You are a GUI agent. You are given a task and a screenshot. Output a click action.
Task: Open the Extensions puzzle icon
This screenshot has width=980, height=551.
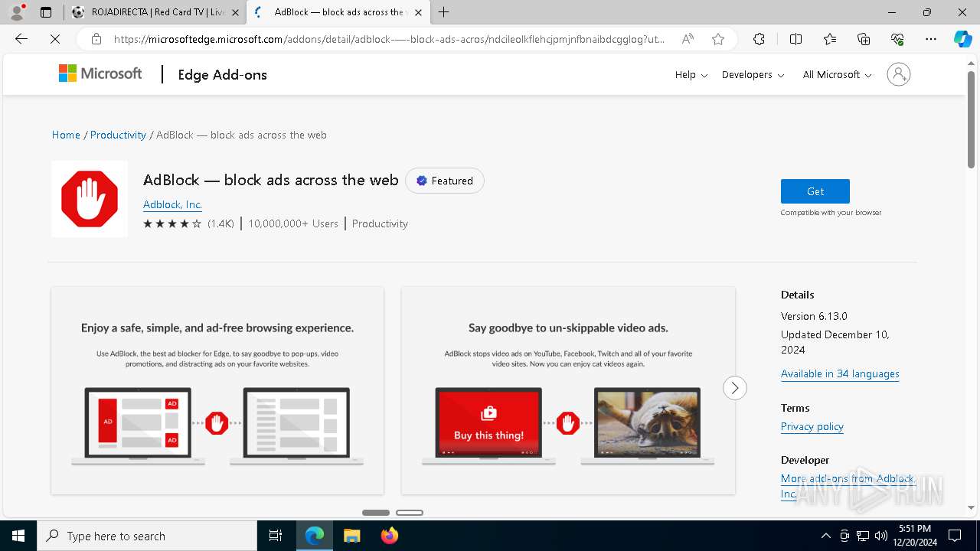point(759,39)
